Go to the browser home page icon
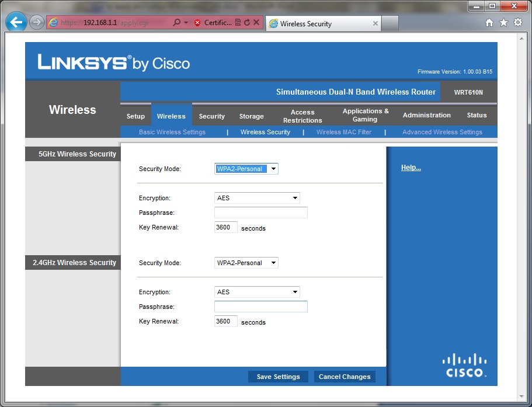Image resolution: width=532 pixels, height=407 pixels. (x=489, y=23)
